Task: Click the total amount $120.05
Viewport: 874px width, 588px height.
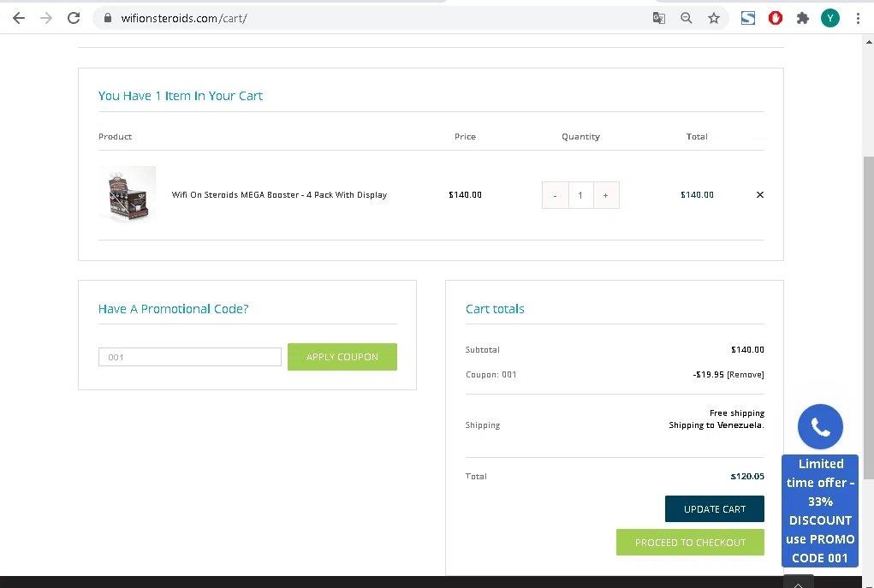Action: [747, 476]
